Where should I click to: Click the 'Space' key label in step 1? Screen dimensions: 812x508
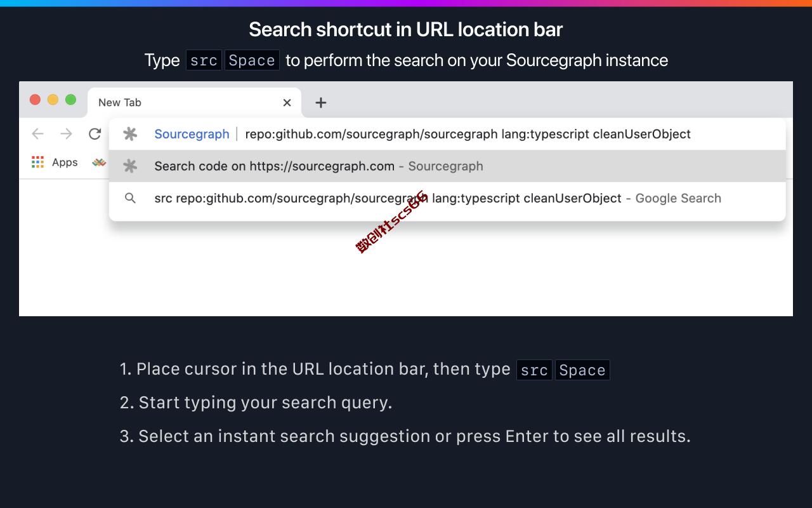pyautogui.click(x=582, y=370)
